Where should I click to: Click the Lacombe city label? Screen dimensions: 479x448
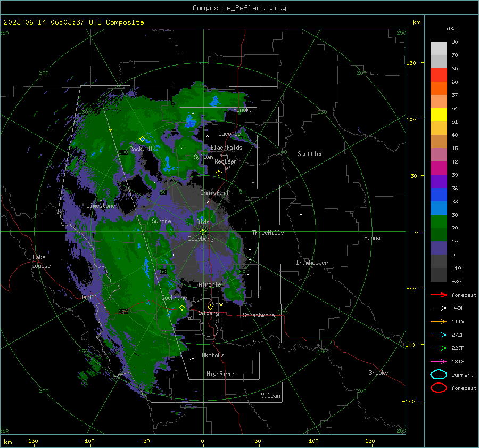click(x=229, y=134)
